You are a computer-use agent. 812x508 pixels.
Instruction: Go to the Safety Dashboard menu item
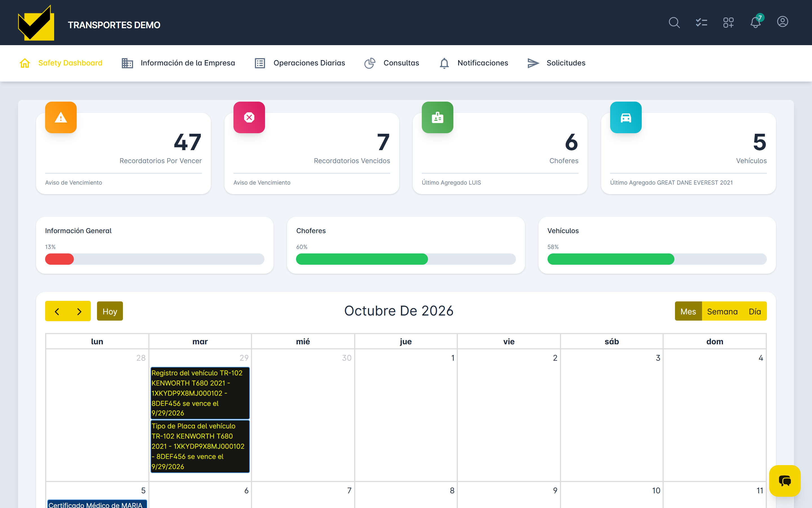tap(70, 63)
